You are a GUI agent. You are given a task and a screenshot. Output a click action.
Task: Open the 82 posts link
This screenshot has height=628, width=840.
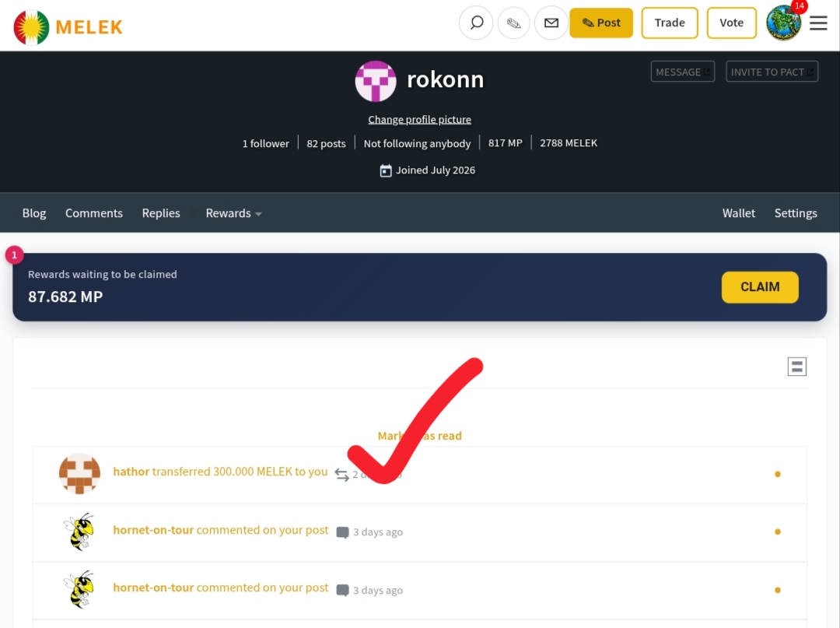[326, 144]
